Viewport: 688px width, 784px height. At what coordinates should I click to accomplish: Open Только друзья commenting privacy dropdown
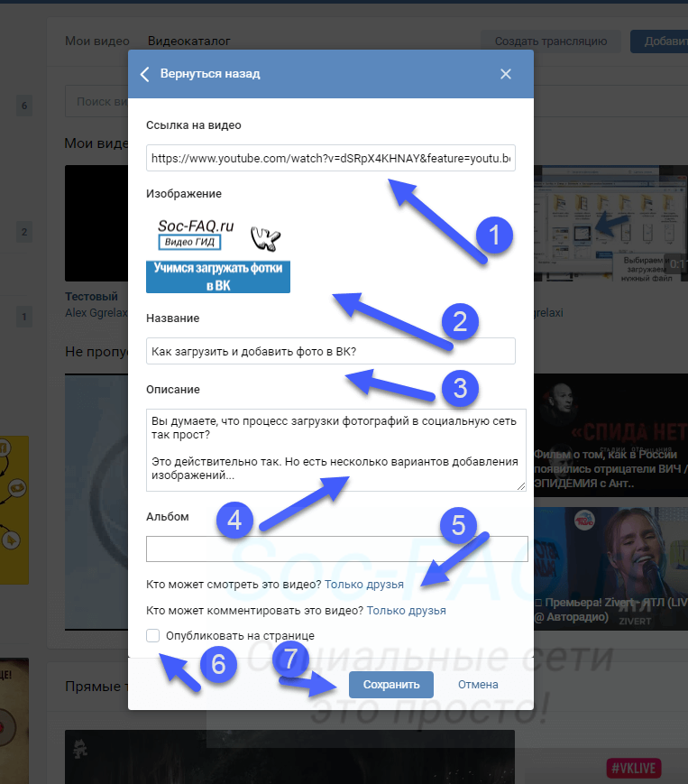point(406,611)
